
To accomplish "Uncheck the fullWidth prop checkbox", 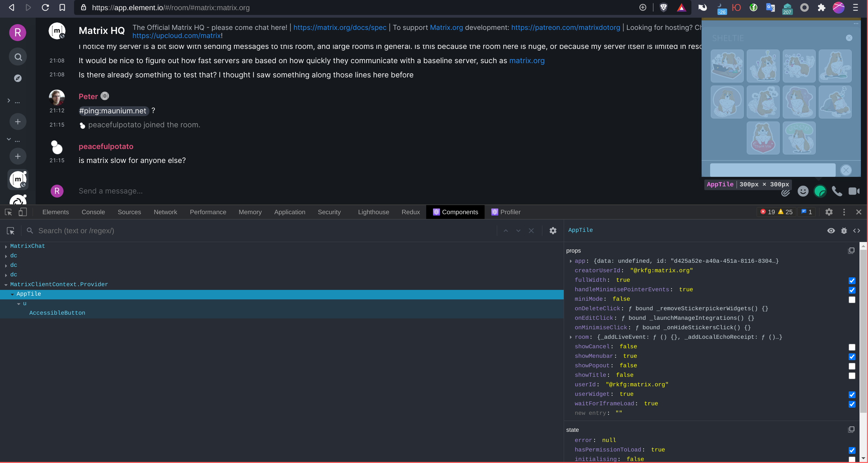I will [x=852, y=280].
